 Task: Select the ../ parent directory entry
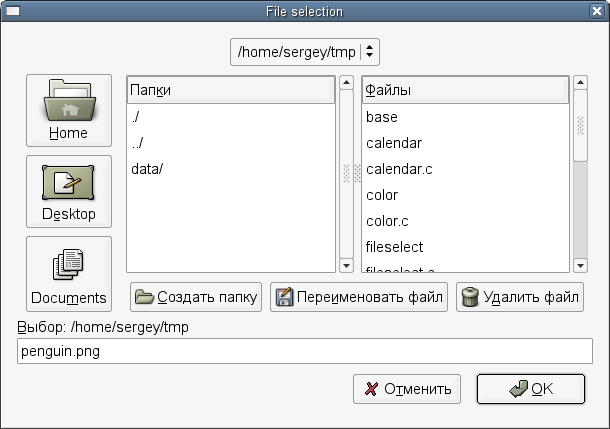[x=138, y=143]
